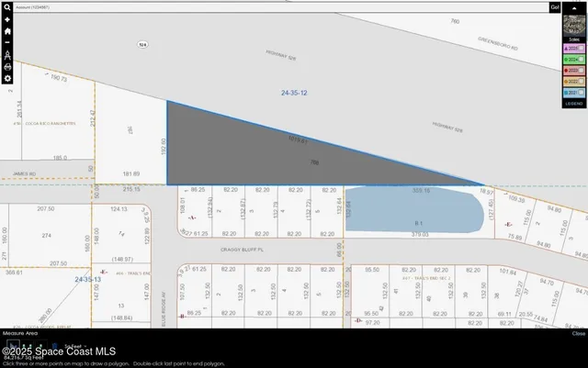Open the measure compass tool
This screenshot has width=588, height=368.
click(x=7, y=54)
